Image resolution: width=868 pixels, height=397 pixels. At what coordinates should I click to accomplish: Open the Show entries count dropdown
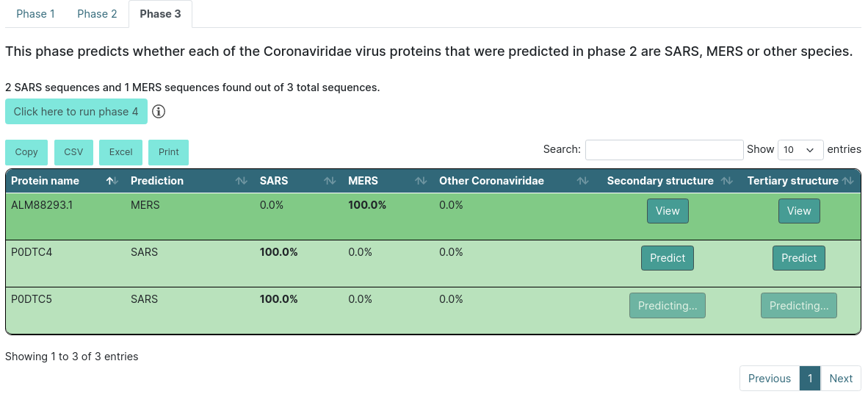(x=800, y=150)
